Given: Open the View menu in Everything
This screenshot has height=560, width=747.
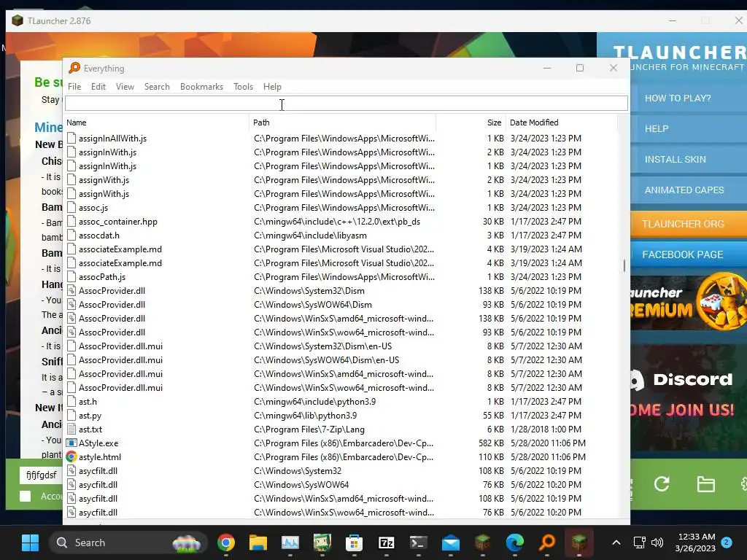Looking at the screenshot, I should [x=125, y=87].
